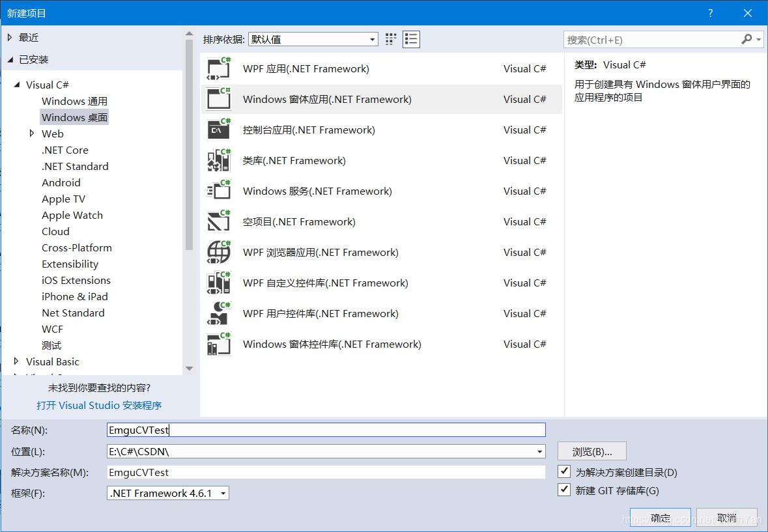Open the 排序依据 sort dropdown
This screenshot has height=532, width=768.
pyautogui.click(x=313, y=39)
